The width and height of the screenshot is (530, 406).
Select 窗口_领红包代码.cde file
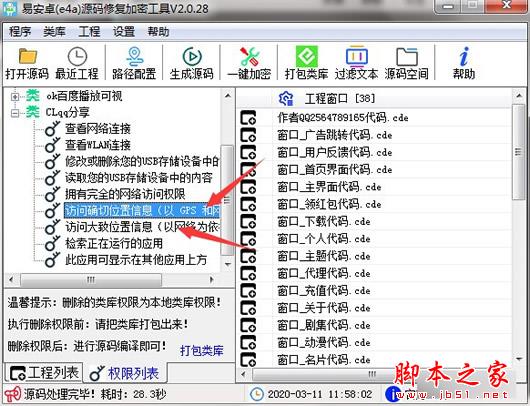tap(329, 204)
